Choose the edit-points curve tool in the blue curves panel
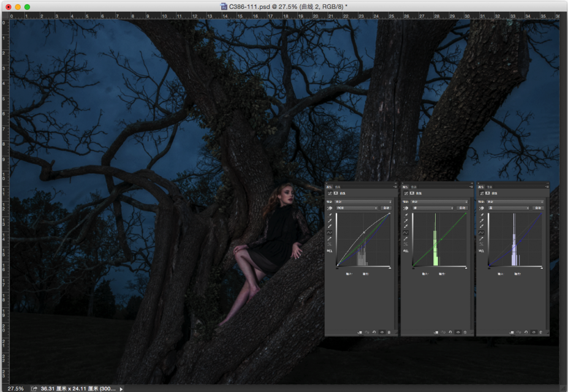 click(482, 233)
